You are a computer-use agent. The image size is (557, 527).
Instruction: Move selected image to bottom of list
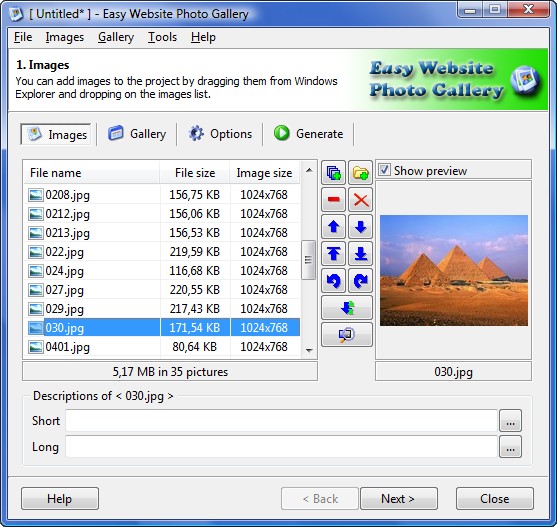pyautogui.click(x=360, y=254)
